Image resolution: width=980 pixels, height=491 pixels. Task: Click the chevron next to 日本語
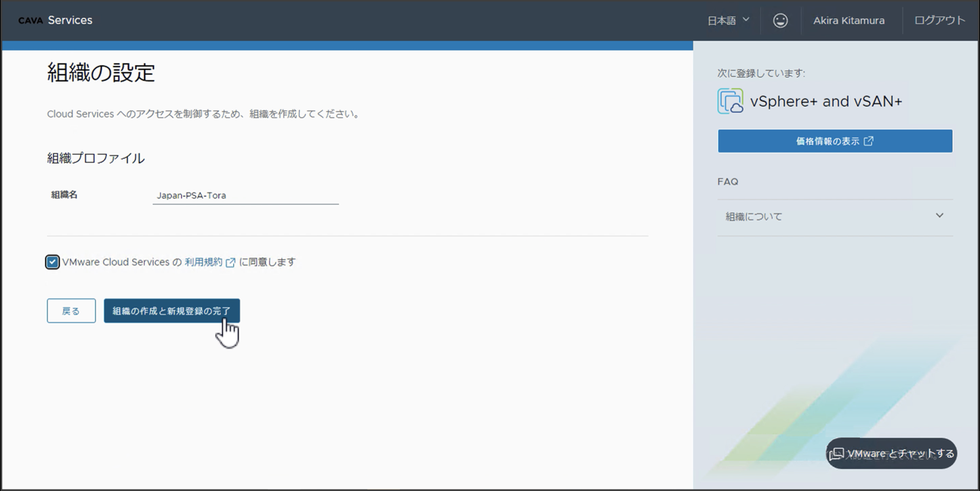pyautogui.click(x=746, y=20)
